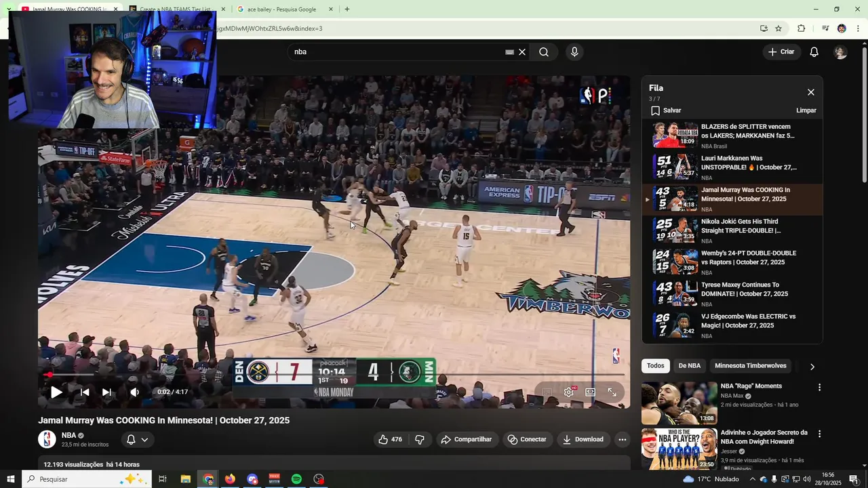Open Adivinhe o Jogador Secreto video title
Screen dimensions: 868x488
click(x=764, y=437)
